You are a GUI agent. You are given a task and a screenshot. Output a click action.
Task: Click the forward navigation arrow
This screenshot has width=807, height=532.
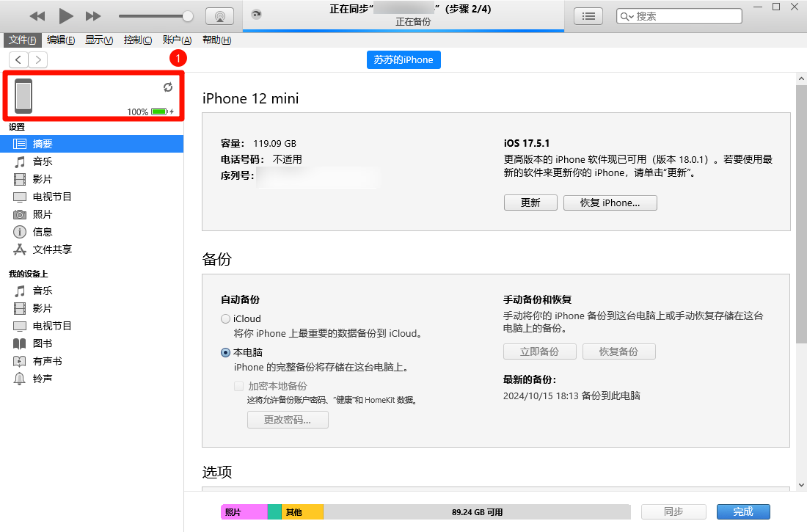(x=38, y=59)
